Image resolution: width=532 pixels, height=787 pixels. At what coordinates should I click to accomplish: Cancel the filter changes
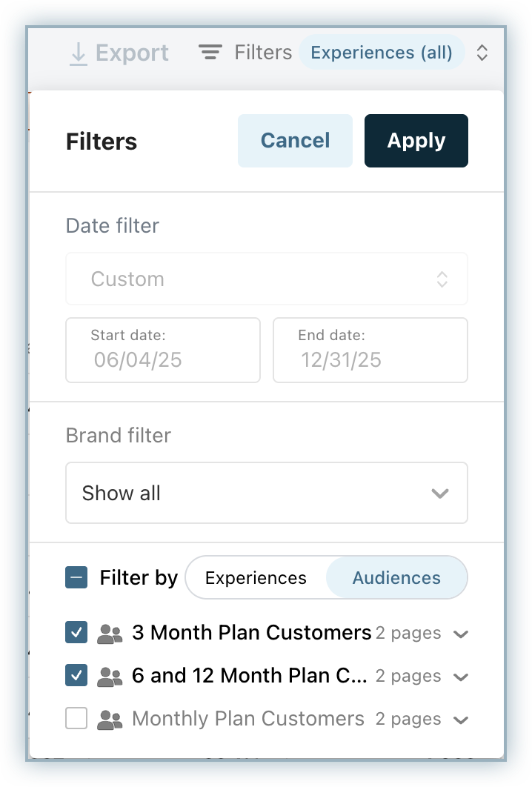(x=295, y=141)
